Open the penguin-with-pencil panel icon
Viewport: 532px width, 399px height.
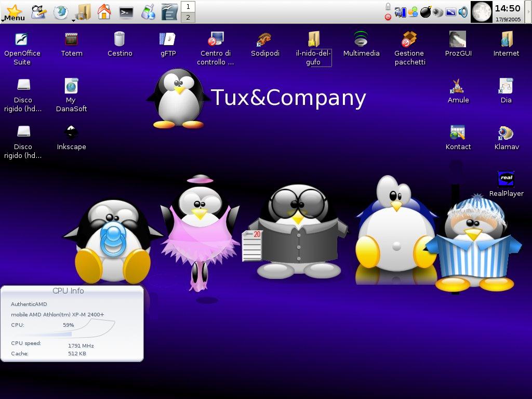38,12
